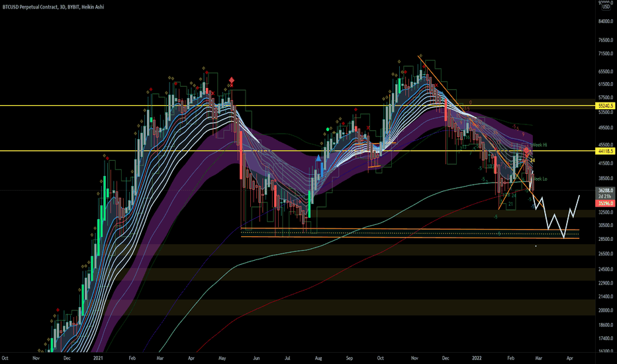The image size is (617, 364).
Task: Click the yellow 24 count label
Action: click(533, 161)
